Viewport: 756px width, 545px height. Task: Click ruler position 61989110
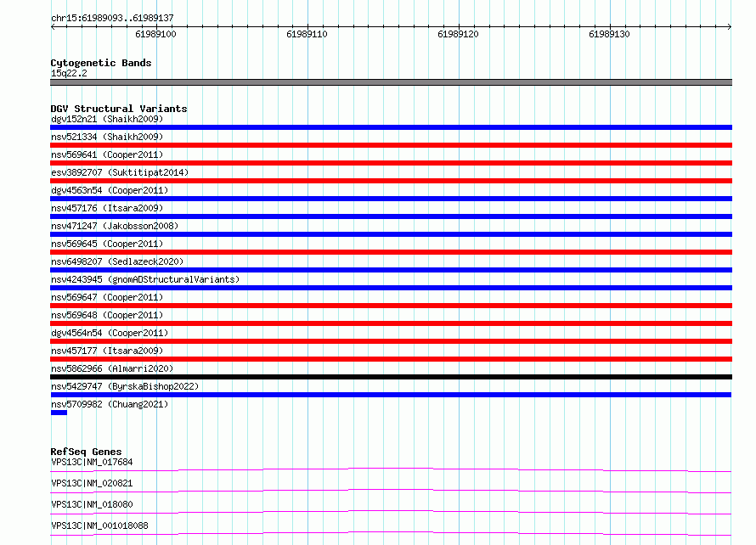[307, 34]
